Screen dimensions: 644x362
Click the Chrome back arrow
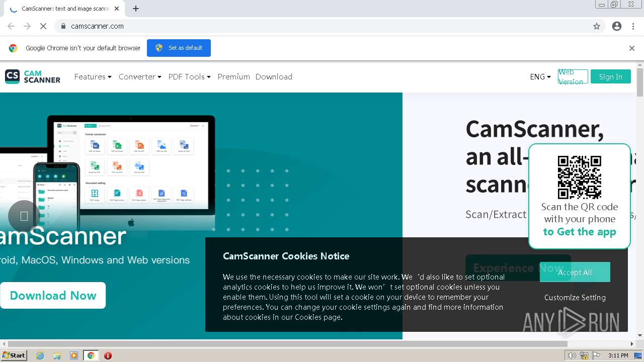(11, 26)
